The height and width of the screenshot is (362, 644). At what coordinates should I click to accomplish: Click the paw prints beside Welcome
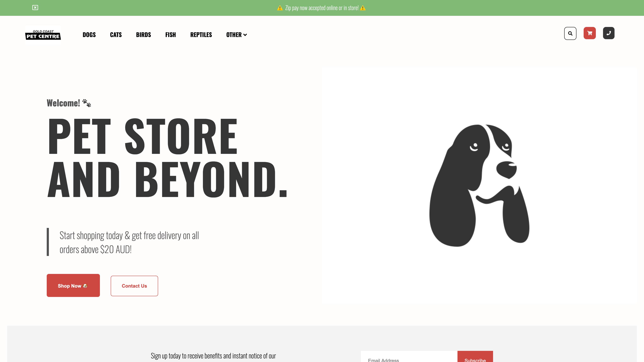click(87, 103)
